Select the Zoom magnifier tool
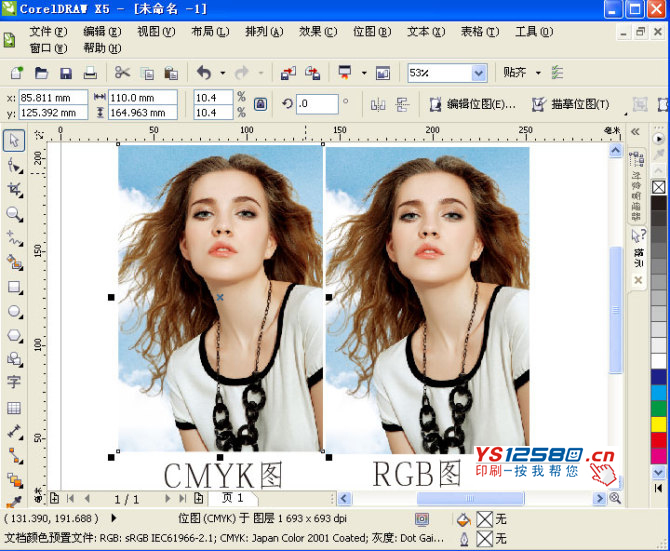670x551 pixels. pos(14,213)
